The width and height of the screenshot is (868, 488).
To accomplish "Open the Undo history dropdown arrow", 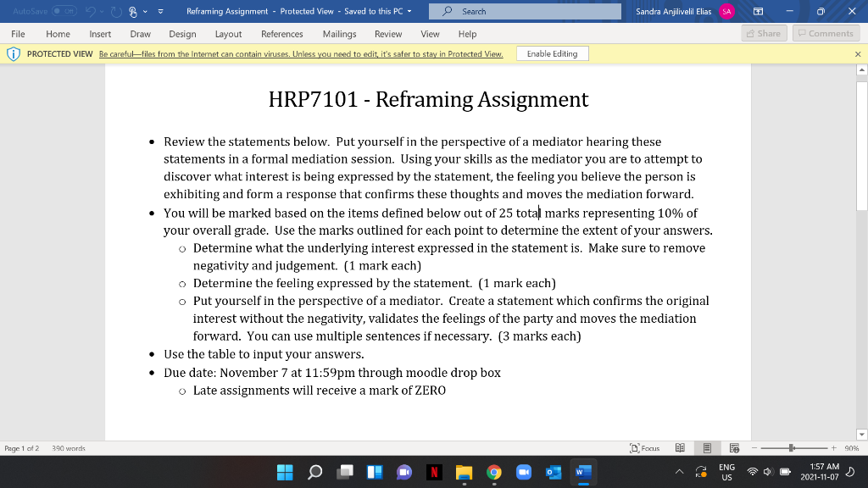I will point(102,12).
